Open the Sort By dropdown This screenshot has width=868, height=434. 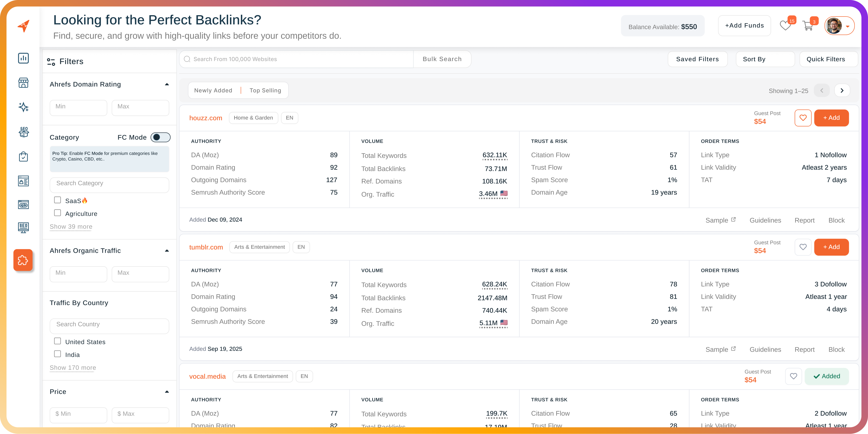coord(765,59)
